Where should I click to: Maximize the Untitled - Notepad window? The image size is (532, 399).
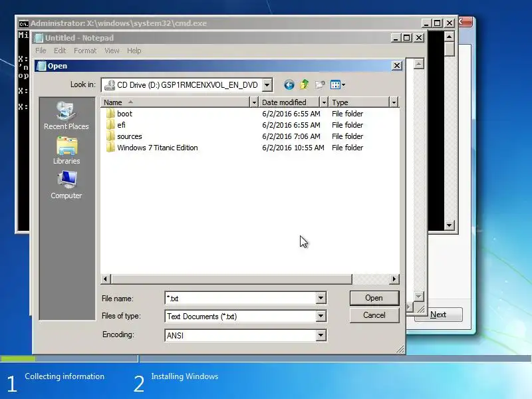[407, 38]
